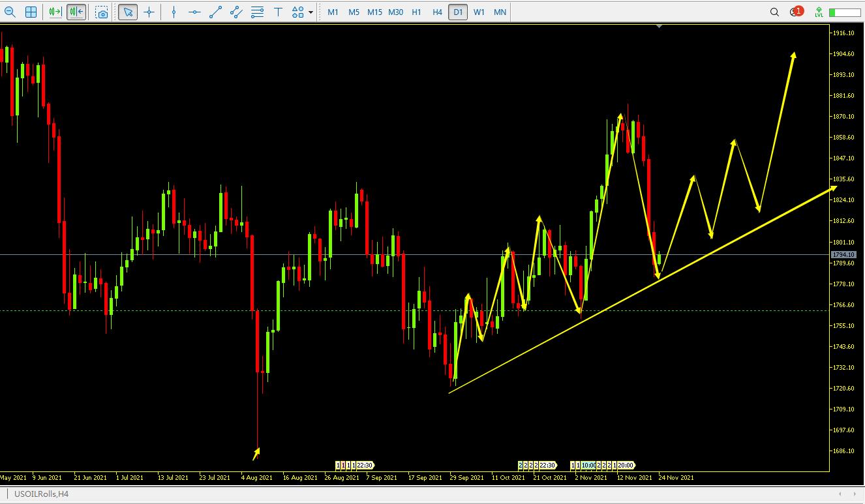
Task: Open search with the magnifier icon
Action: [774, 12]
